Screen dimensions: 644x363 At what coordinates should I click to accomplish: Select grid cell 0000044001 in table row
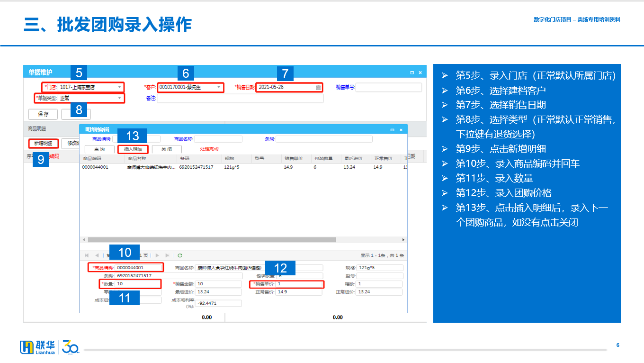coord(95,167)
